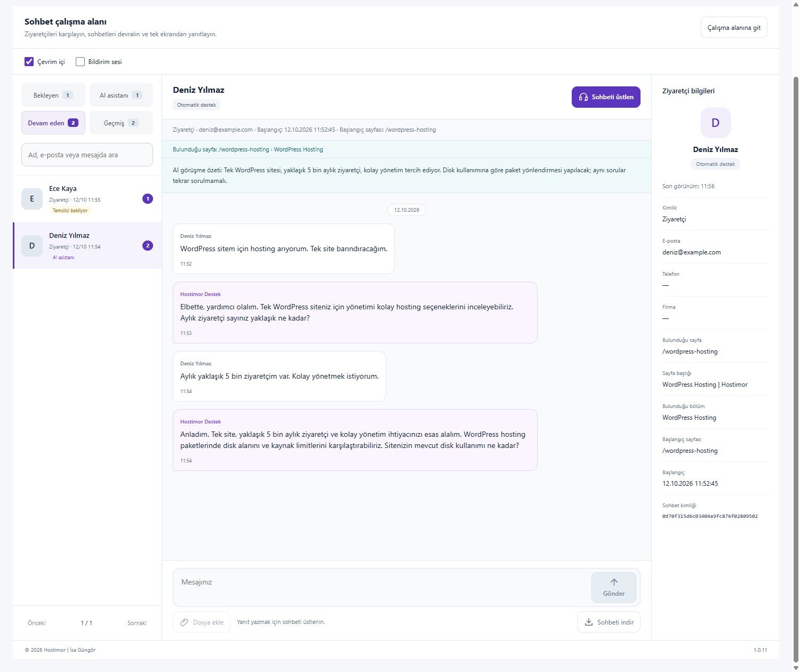Uncheck the Çevrim içi checkbox
The image size is (800, 672).
tap(29, 62)
